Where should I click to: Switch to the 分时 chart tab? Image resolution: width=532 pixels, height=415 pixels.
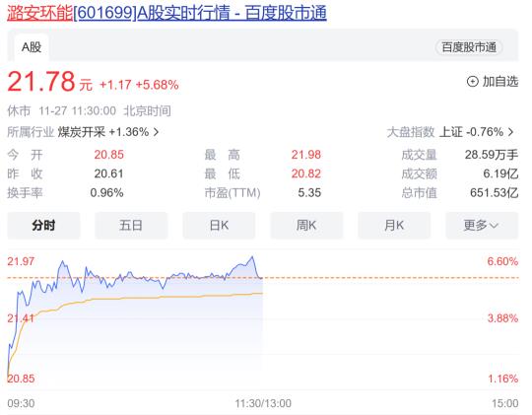(x=43, y=225)
